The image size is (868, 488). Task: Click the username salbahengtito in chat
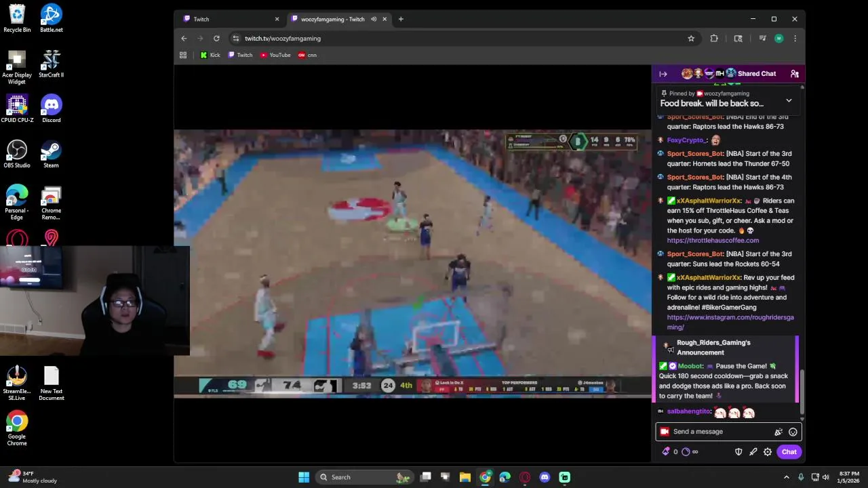688,411
